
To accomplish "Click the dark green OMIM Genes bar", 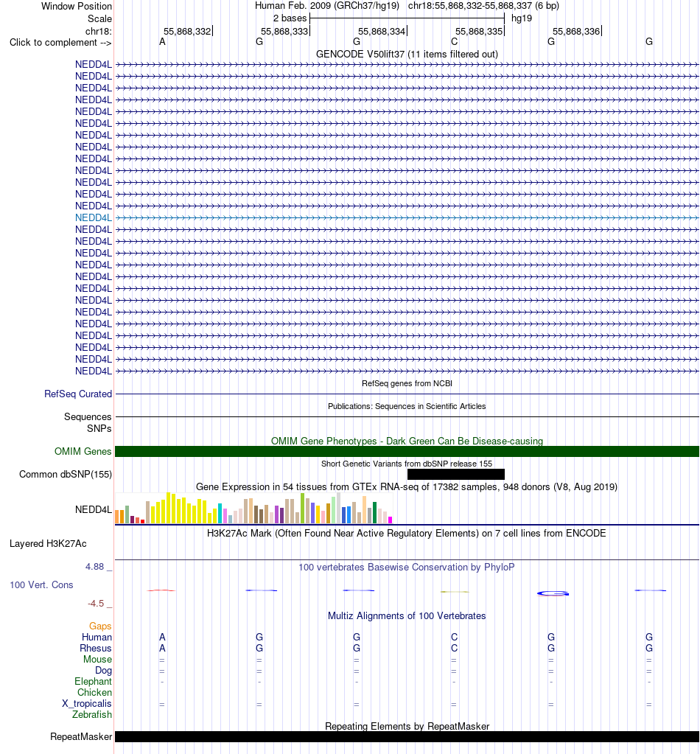I will pos(407,452).
